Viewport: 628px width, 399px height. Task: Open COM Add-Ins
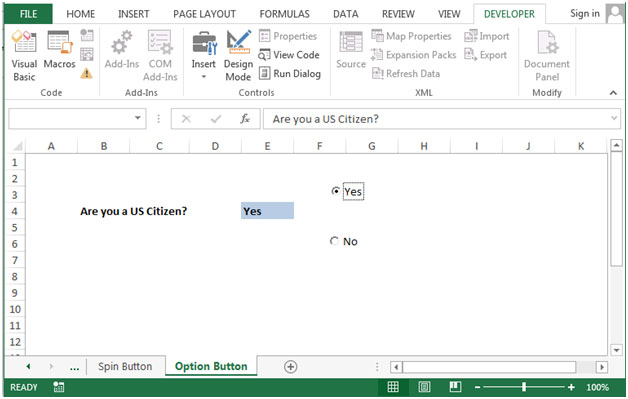click(x=160, y=56)
